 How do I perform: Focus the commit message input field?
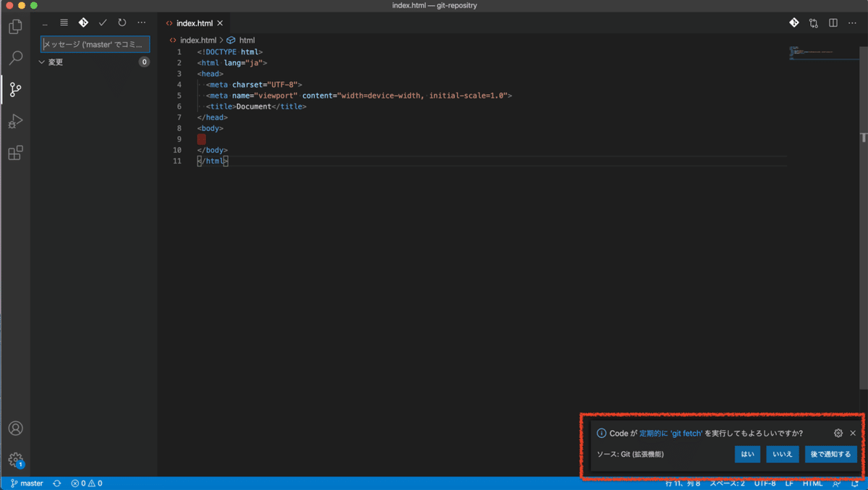pyautogui.click(x=95, y=44)
